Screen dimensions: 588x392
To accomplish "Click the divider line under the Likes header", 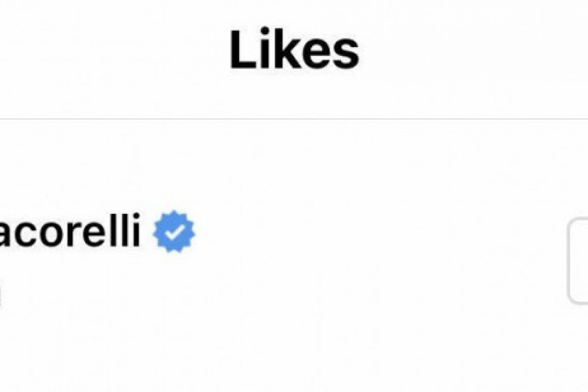I will pyautogui.click(x=294, y=119).
